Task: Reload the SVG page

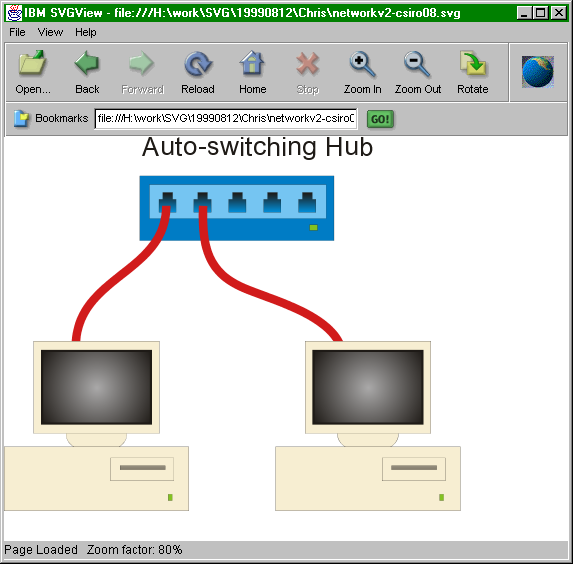Action: pyautogui.click(x=198, y=63)
